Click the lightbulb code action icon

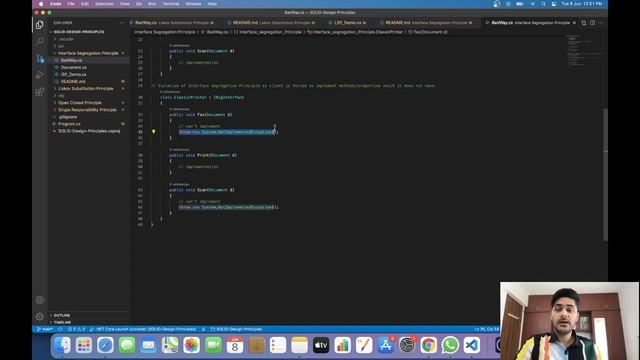[153, 132]
